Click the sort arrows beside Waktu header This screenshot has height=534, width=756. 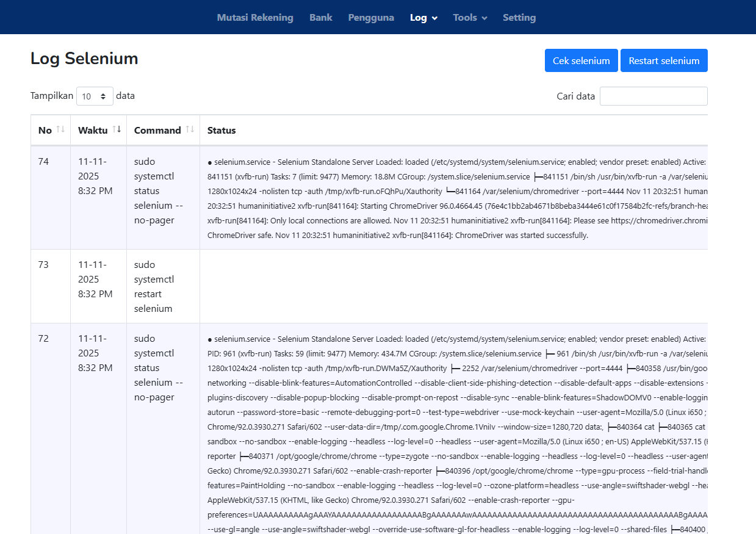click(117, 129)
